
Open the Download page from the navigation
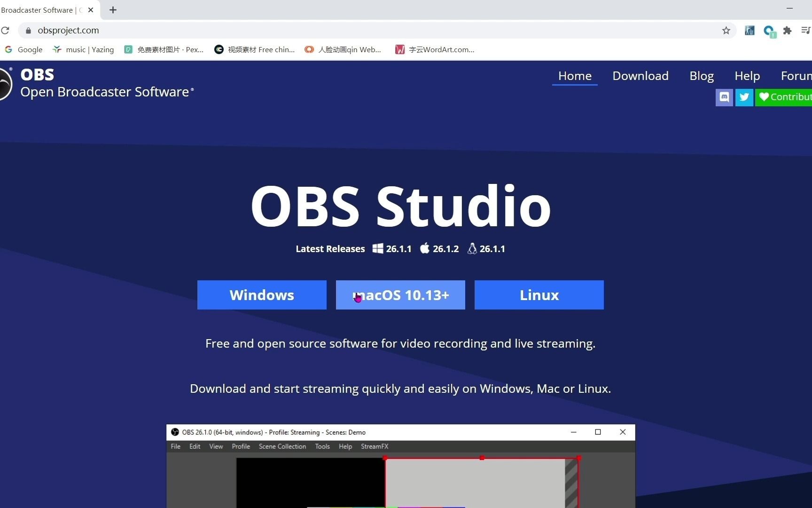(x=640, y=76)
